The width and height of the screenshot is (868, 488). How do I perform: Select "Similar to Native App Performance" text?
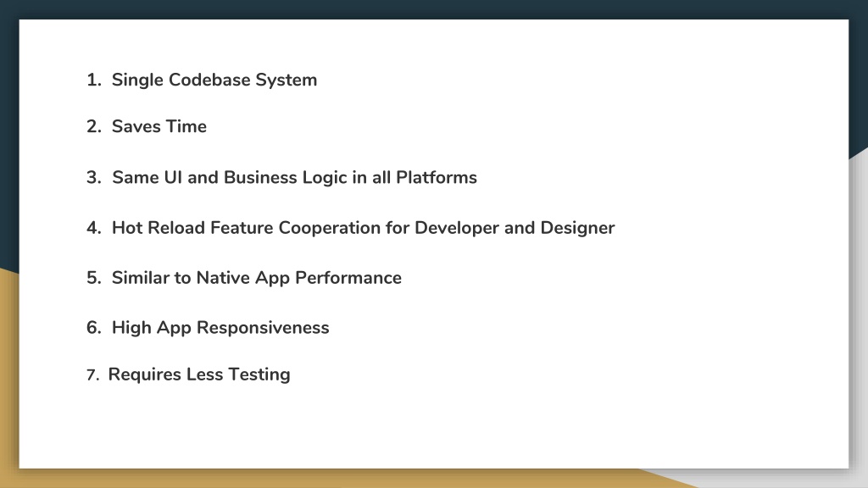(256, 278)
